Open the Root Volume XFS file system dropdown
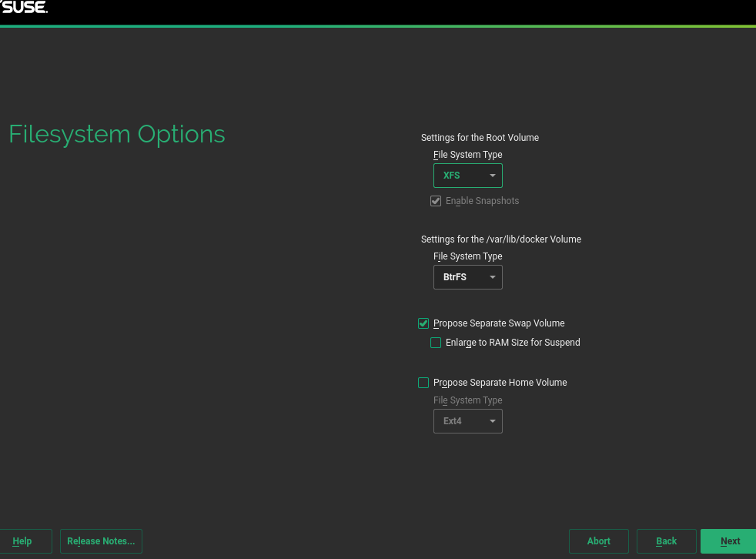 (x=467, y=176)
